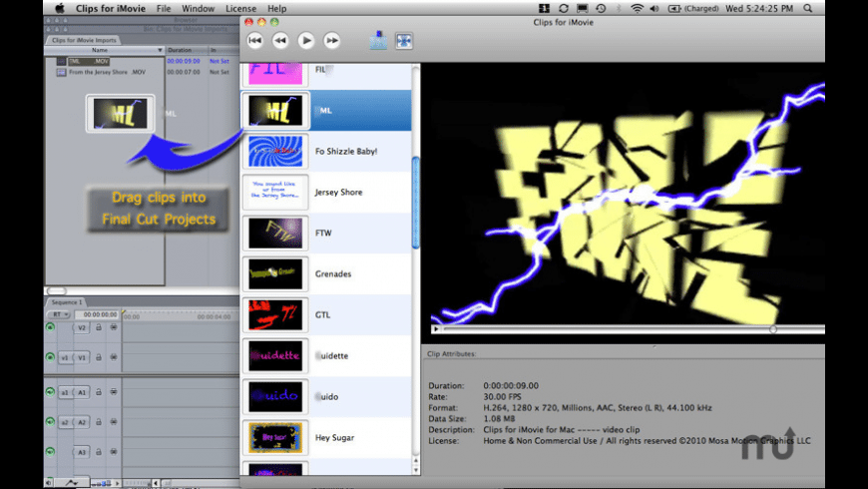Click the fullscreen expand icon in toolbar
868x489 pixels.
pyautogui.click(x=404, y=41)
